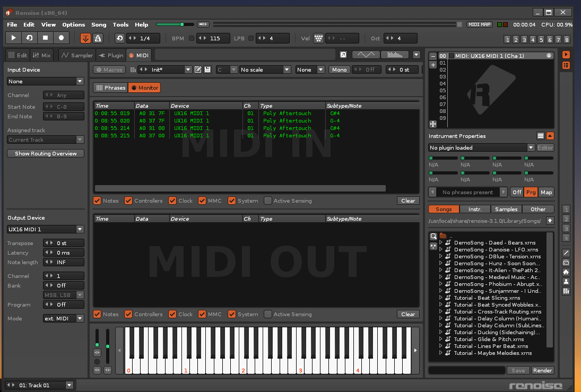
Task: Select the Samples browser tab
Action: (x=506, y=209)
